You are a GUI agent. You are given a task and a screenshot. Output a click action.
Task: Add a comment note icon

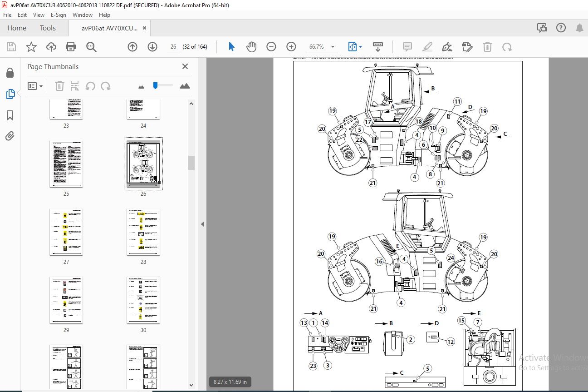pyautogui.click(x=407, y=47)
